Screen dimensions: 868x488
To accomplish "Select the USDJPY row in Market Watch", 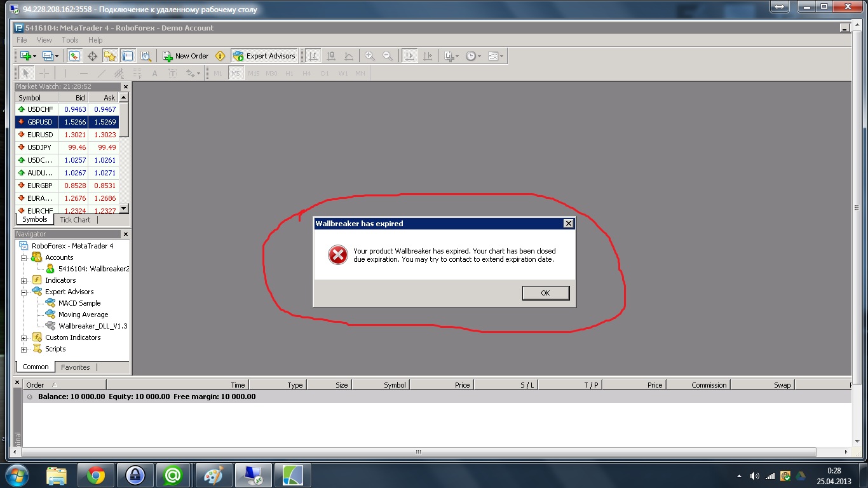I will pos(67,147).
